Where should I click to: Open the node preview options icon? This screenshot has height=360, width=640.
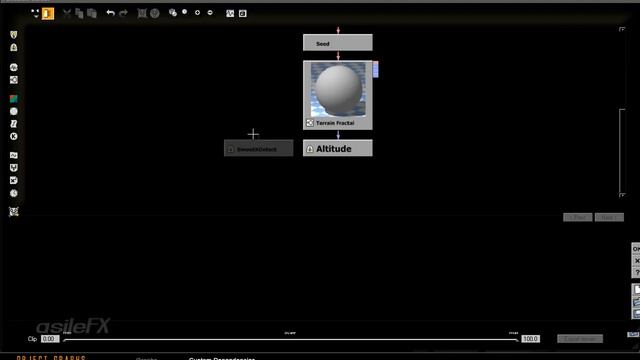pyautogui.click(x=173, y=13)
